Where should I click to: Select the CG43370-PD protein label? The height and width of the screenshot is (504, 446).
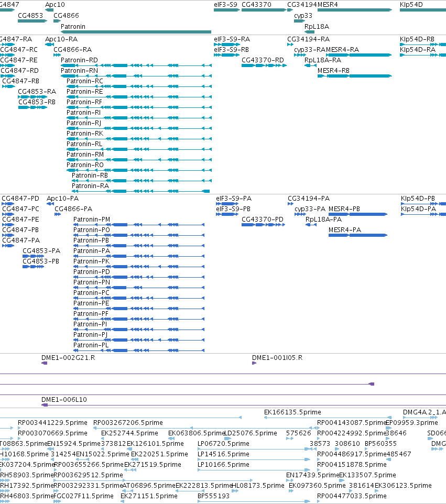[x=263, y=220]
